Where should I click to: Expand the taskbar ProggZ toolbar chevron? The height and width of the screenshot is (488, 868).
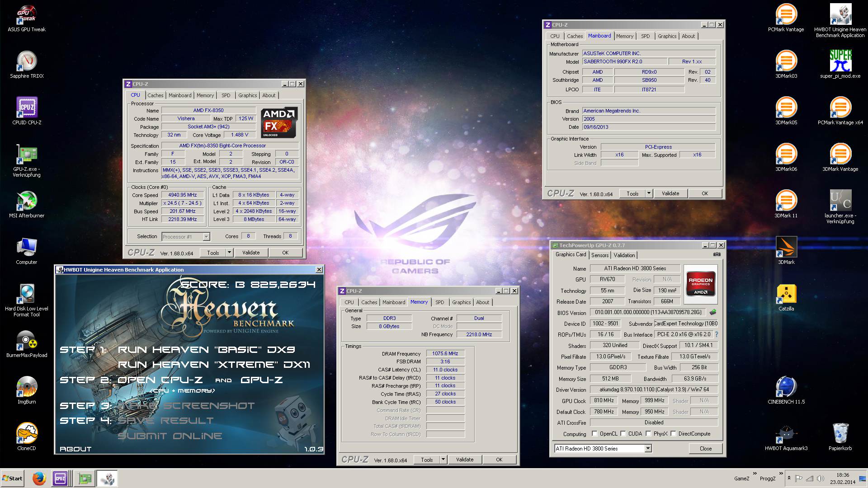point(780,474)
